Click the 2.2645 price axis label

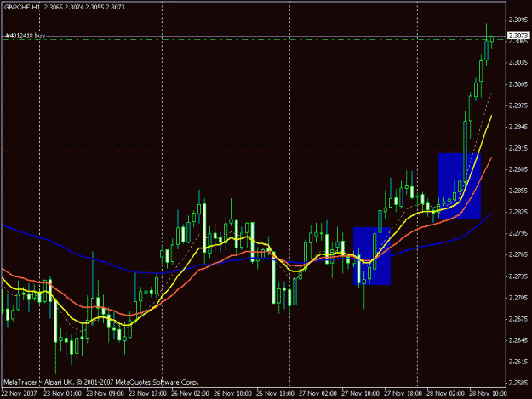click(518, 340)
